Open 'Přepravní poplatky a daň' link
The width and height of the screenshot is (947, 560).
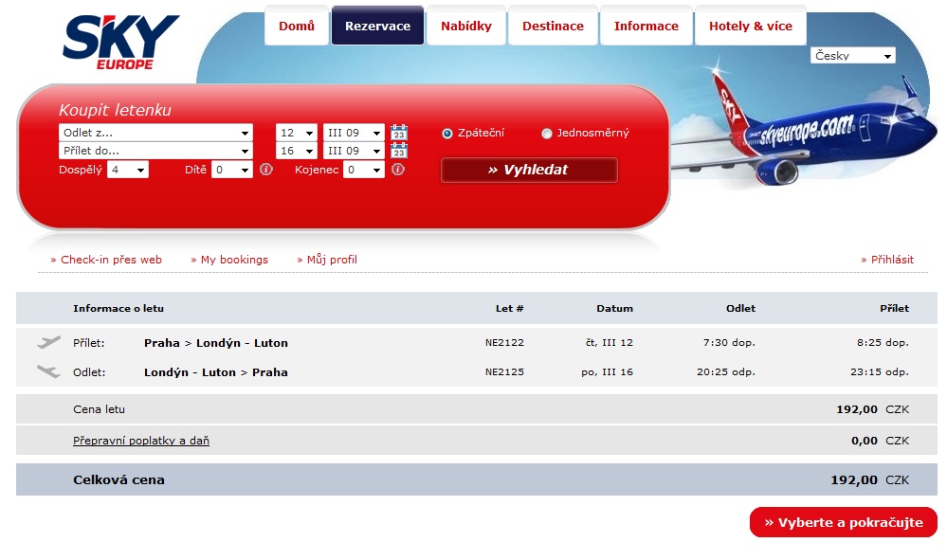(x=141, y=441)
